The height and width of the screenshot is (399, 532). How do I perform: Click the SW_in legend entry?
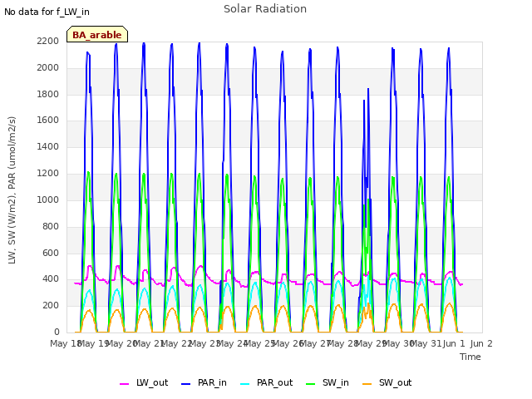pos(328,383)
